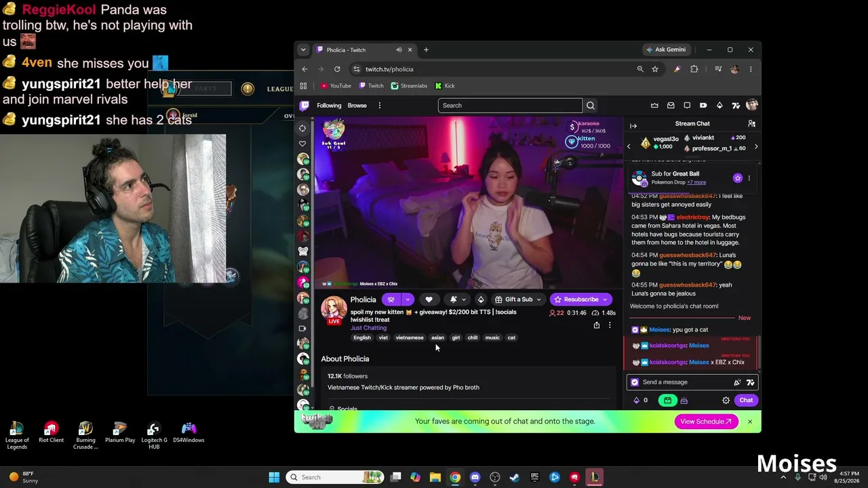The height and width of the screenshot is (488, 868).
Task: Open the YouTube bookmark
Action: [336, 86]
